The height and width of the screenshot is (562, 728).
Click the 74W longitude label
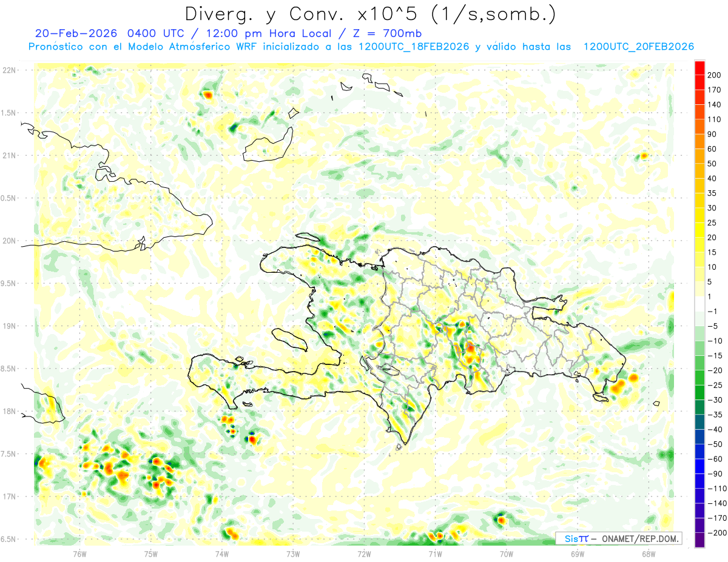point(222,554)
